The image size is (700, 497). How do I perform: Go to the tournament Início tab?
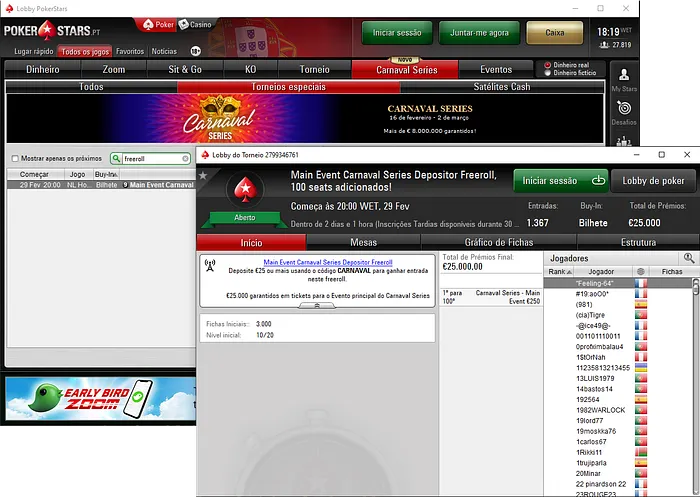(x=251, y=242)
